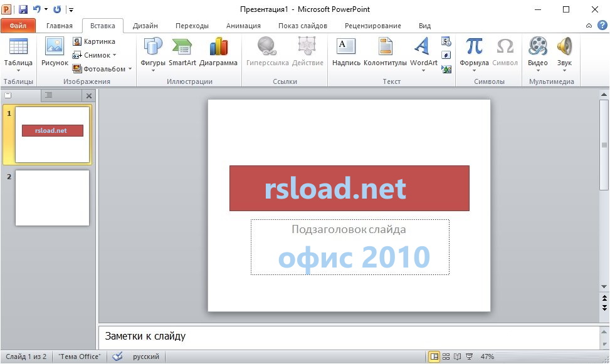Screen dimensions: 610x364
Task: Click the slide area scrollbar up arrow
Action: (604, 95)
